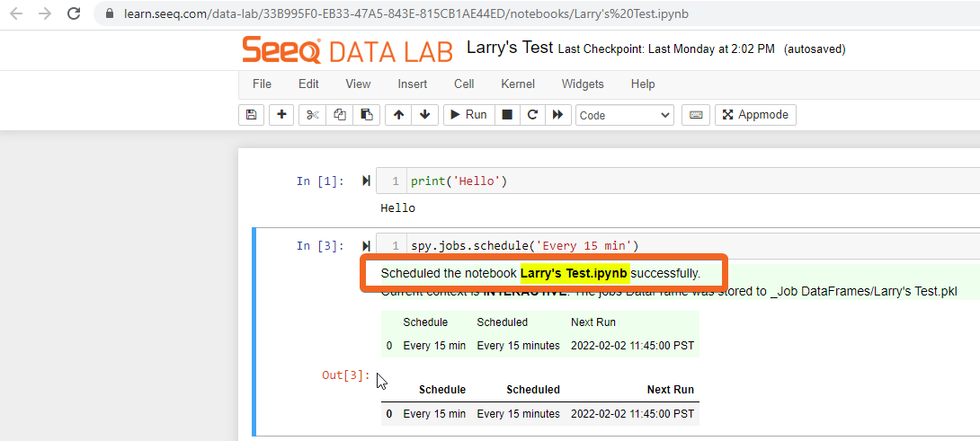Image resolution: width=980 pixels, height=441 pixels.
Task: Move selected cell down with arrow icon
Action: pyautogui.click(x=424, y=115)
